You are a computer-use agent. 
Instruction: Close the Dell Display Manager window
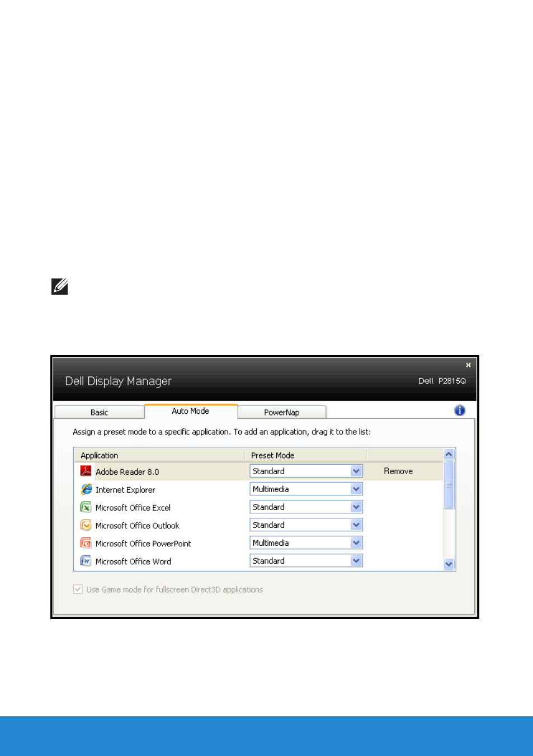pyautogui.click(x=468, y=365)
